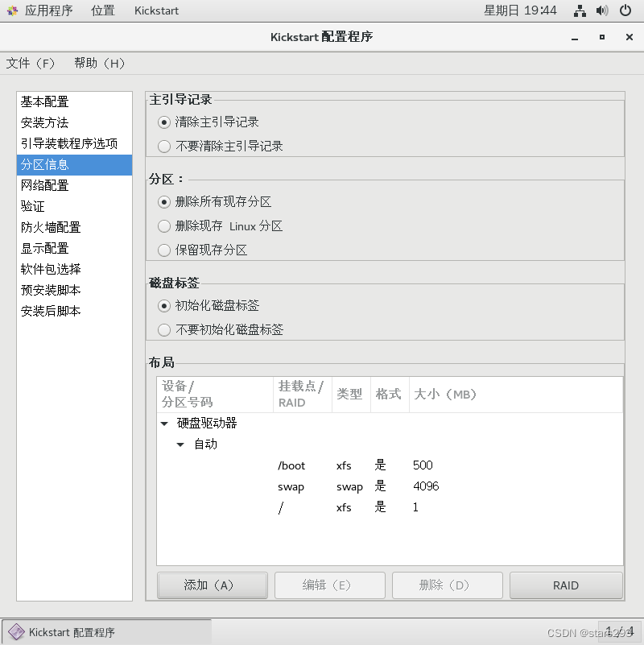
Task: Collapse the 自动 tree node
Action: (180, 444)
